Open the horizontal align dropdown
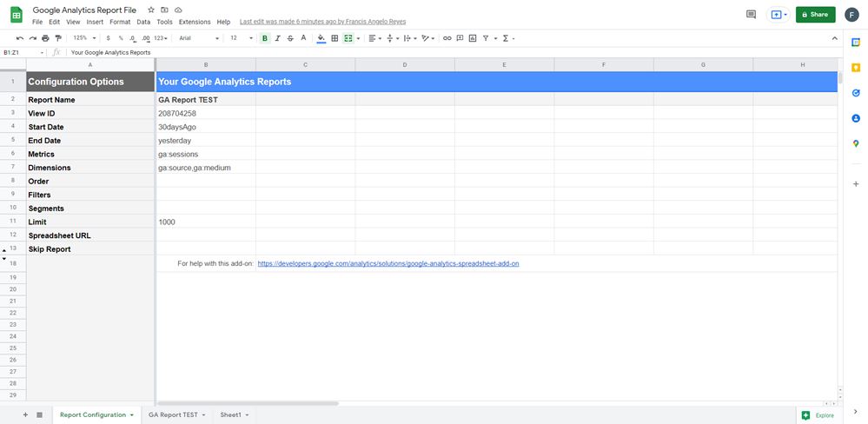This screenshot has width=868, height=424. point(374,38)
